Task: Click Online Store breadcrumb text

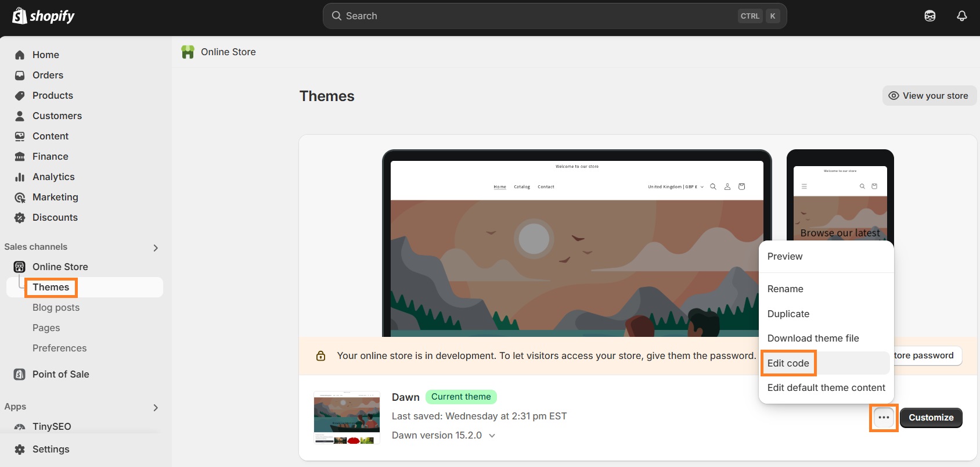Action: point(228,52)
